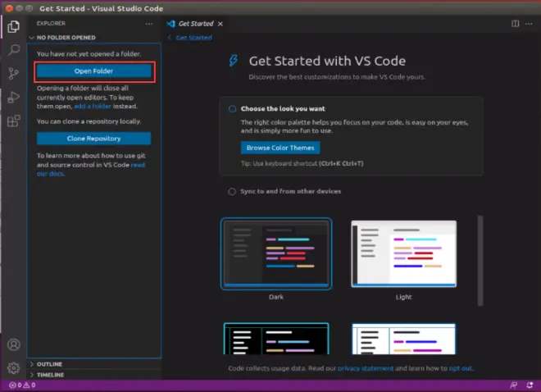Open errors and warnings status indicator
541x392 pixels.
coord(22,385)
